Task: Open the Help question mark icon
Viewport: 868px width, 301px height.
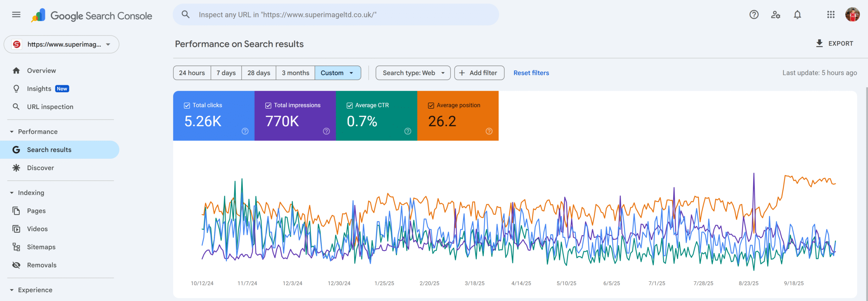Action: coord(754,15)
